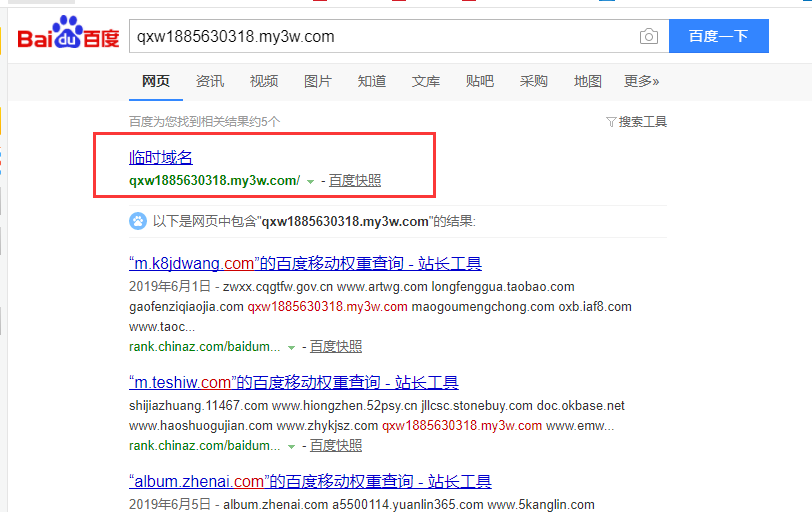
Task: Open the 临时域名 result link
Action: coord(161,157)
